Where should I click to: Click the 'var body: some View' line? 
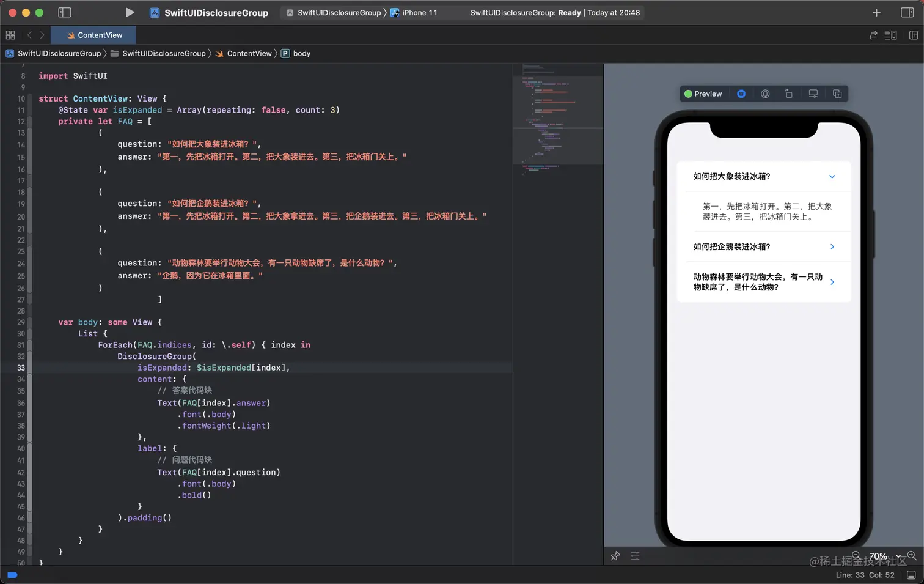click(x=110, y=322)
